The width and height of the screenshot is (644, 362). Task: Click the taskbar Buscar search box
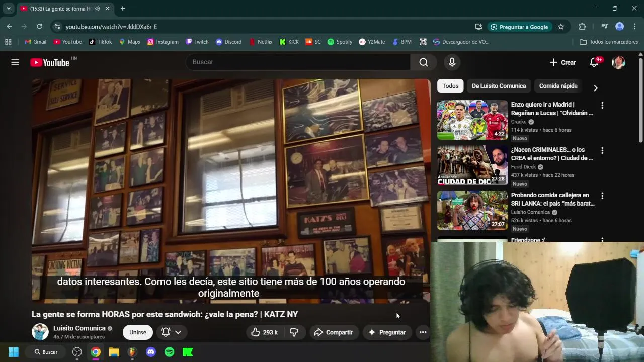[x=46, y=352]
